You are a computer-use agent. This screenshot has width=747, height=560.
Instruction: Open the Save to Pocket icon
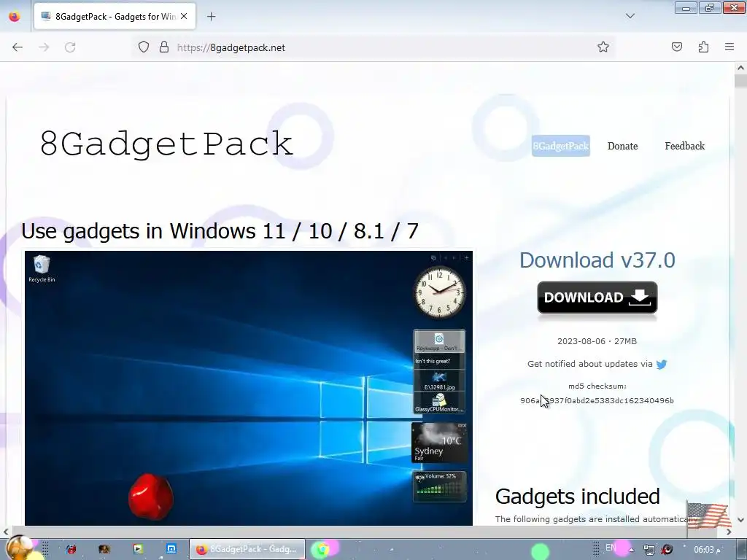click(x=677, y=47)
